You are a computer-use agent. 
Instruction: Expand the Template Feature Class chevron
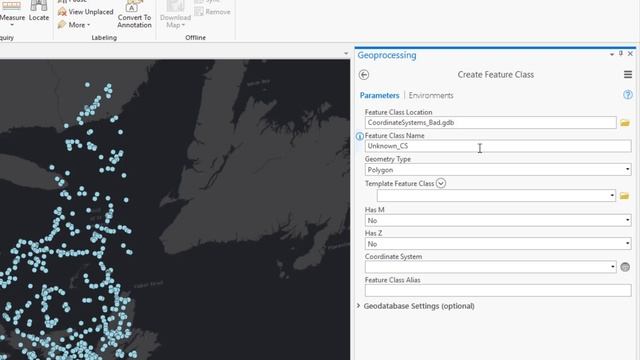[441, 183]
